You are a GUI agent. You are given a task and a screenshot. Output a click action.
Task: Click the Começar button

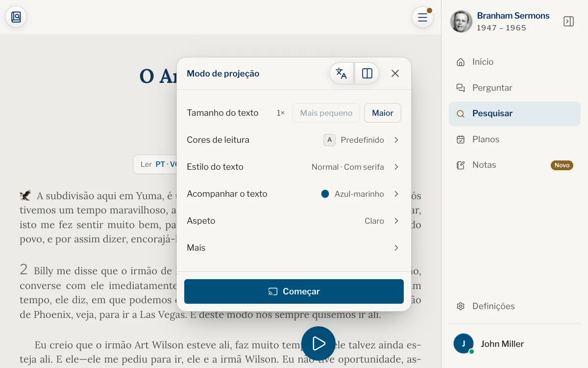294,291
